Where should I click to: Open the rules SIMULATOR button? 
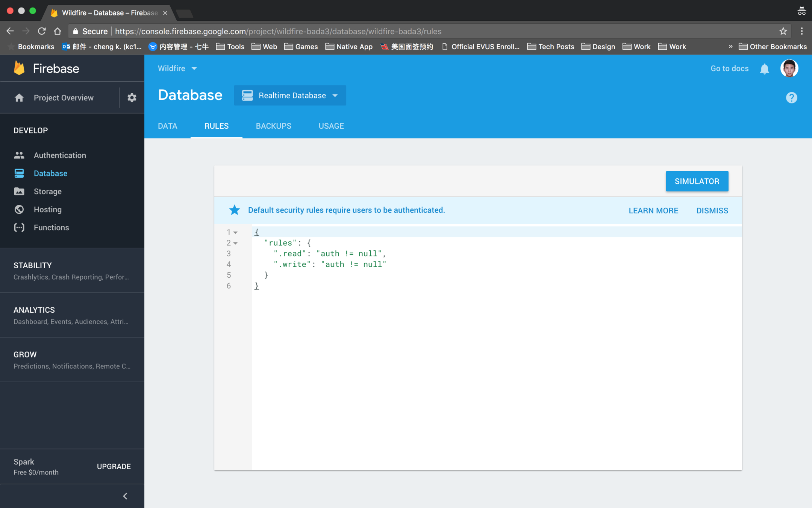pyautogui.click(x=697, y=181)
